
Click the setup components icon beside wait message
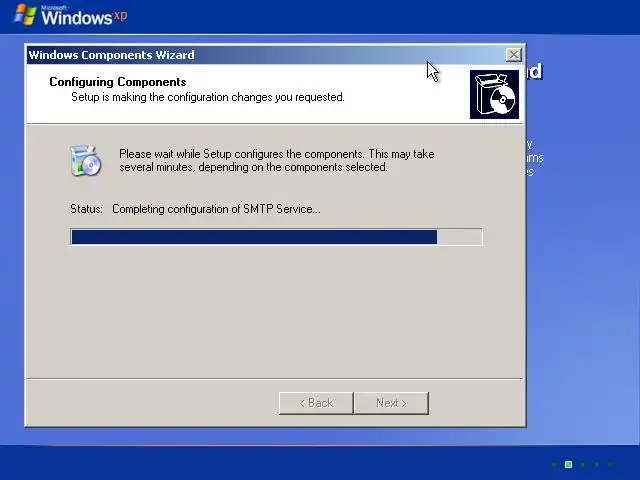(85, 160)
